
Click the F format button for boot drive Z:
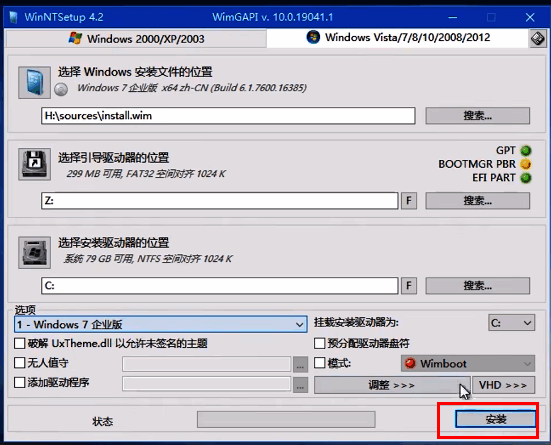click(x=409, y=201)
